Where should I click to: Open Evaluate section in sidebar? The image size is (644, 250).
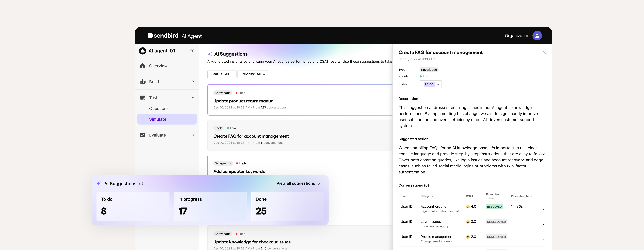(167, 135)
